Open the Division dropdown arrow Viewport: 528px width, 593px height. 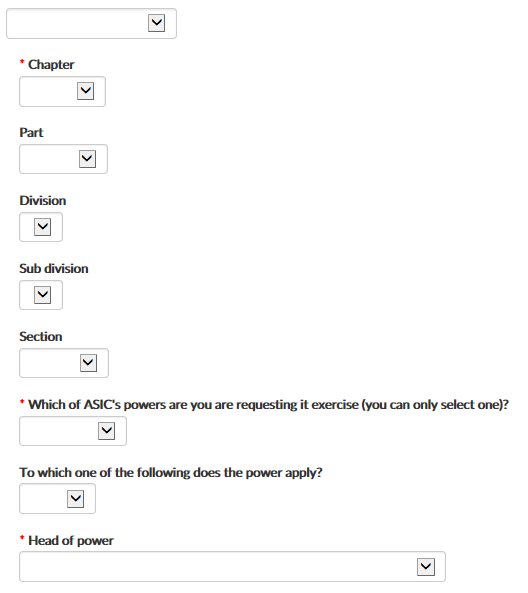[42, 227]
